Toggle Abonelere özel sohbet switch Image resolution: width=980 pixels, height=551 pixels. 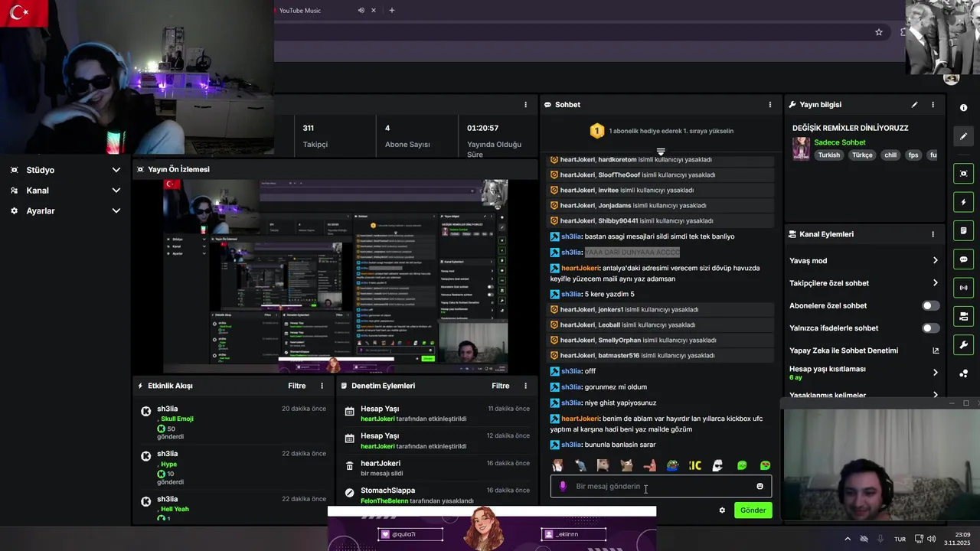(930, 305)
